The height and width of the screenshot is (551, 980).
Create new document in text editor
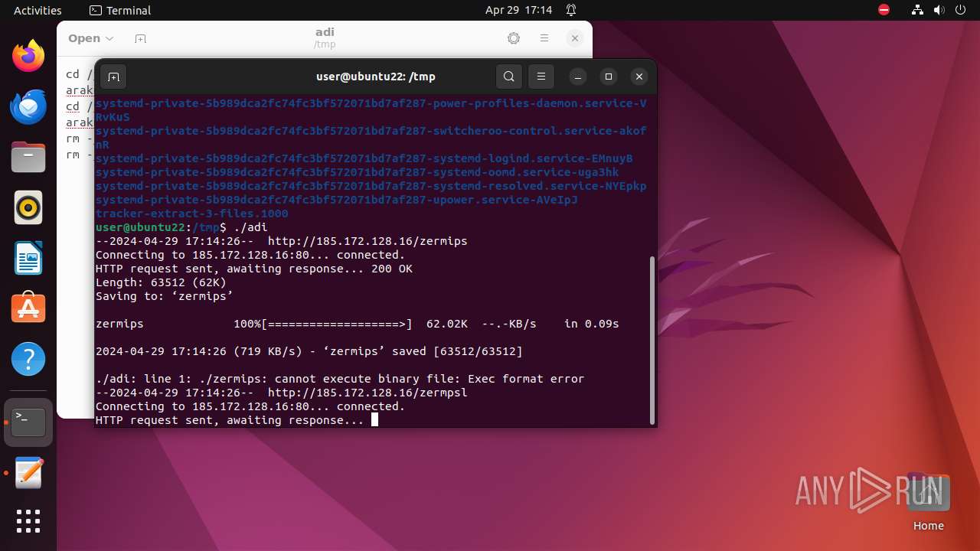pos(140,38)
